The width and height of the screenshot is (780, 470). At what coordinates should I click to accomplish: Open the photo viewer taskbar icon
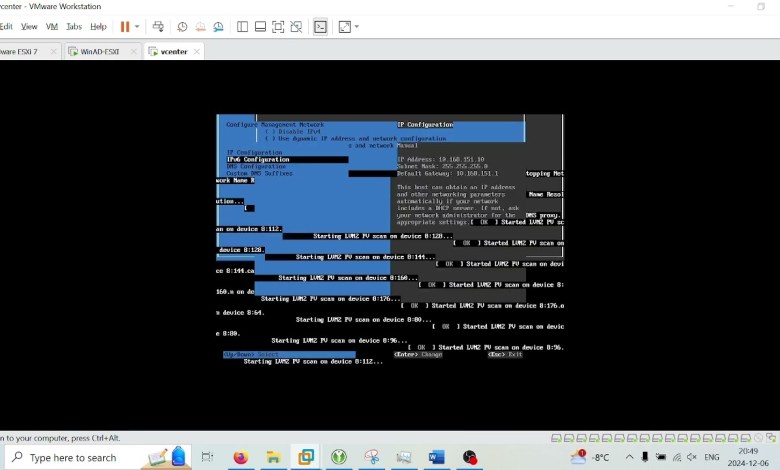coord(404,457)
